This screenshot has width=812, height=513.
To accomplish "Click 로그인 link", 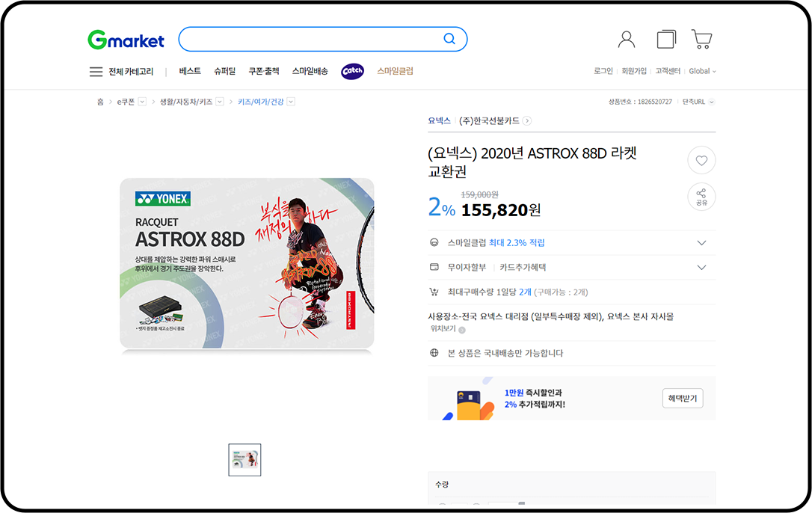I will (x=603, y=71).
